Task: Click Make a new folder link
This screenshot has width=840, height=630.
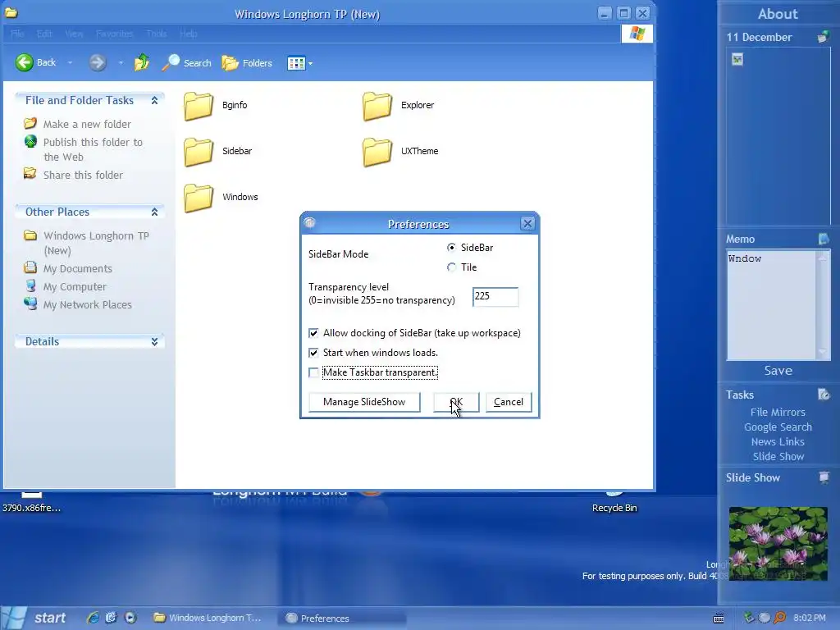Action: click(87, 125)
